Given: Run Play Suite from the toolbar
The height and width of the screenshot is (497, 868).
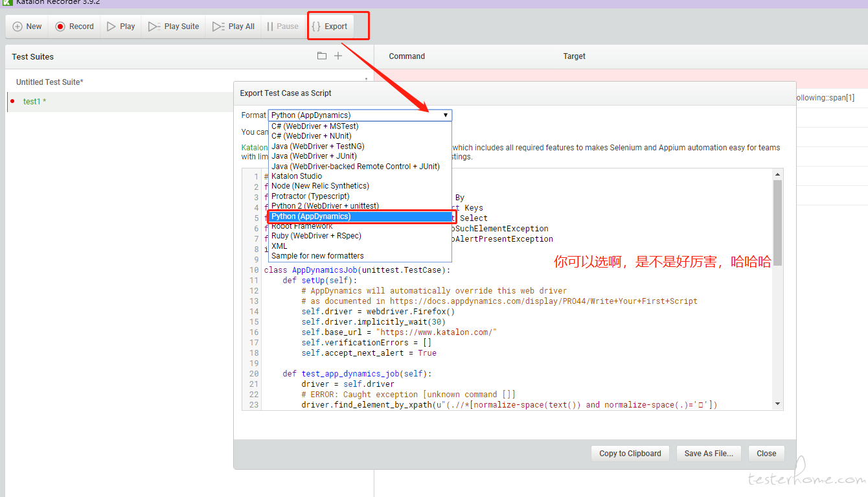Looking at the screenshot, I should click(x=174, y=27).
